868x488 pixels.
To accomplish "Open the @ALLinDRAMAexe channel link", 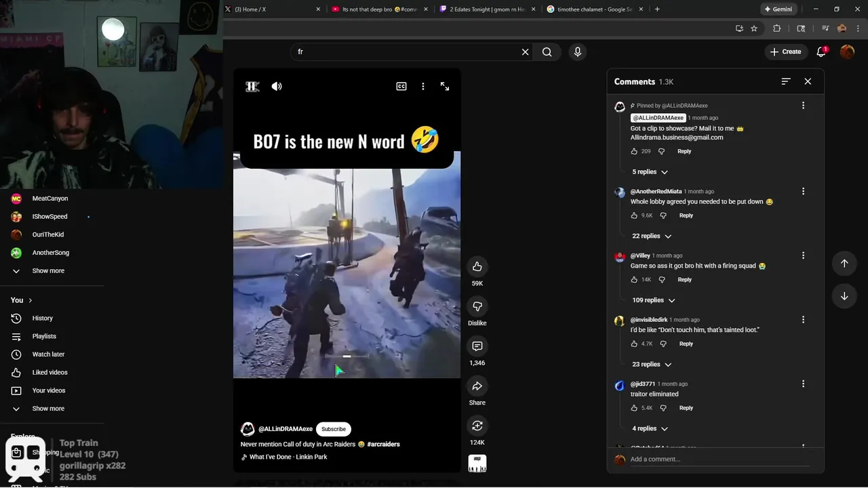I will [x=285, y=429].
